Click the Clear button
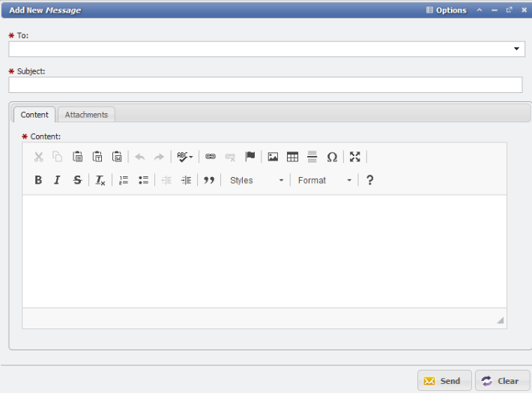Screen dimensions: 532x393 (502, 381)
